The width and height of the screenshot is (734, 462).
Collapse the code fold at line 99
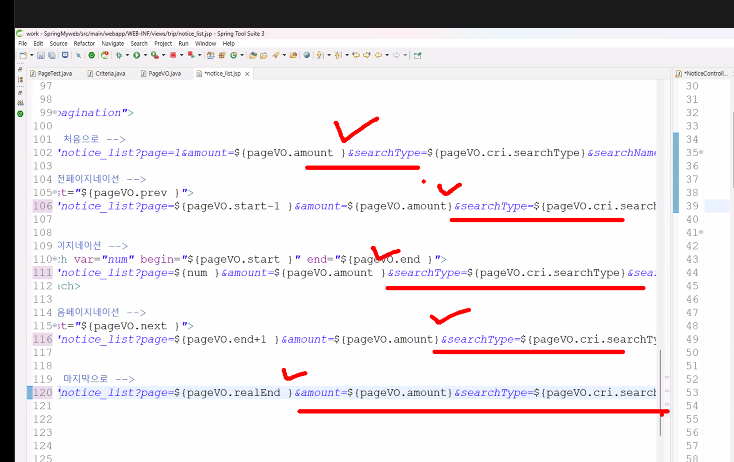55,112
